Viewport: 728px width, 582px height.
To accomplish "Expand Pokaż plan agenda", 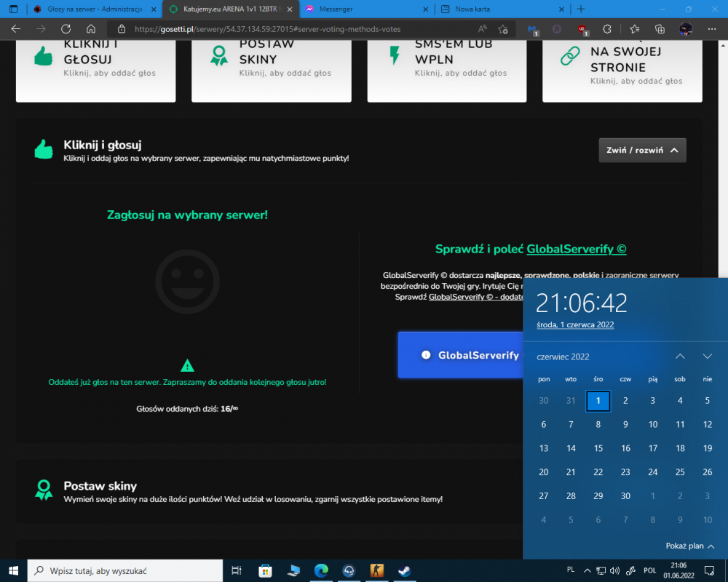I will [689, 546].
